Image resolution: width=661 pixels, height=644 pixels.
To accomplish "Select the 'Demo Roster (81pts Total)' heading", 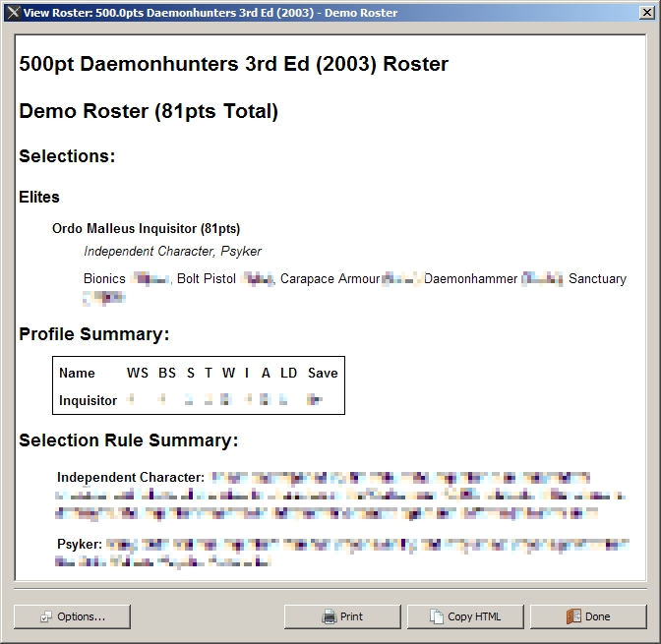I will (149, 111).
